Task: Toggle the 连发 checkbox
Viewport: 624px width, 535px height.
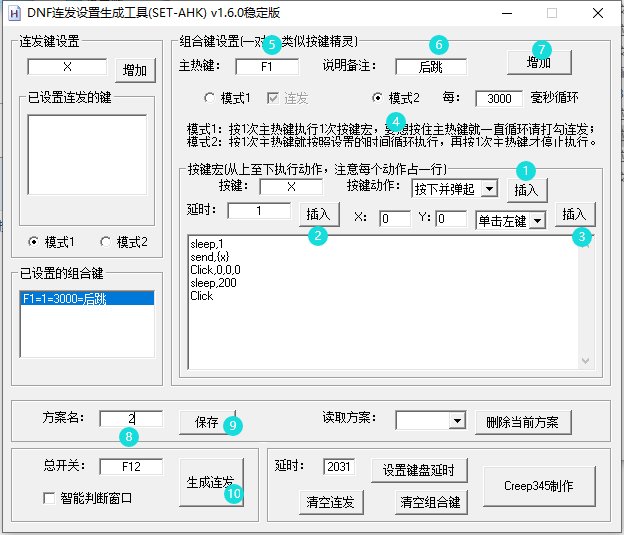Action: point(273,98)
